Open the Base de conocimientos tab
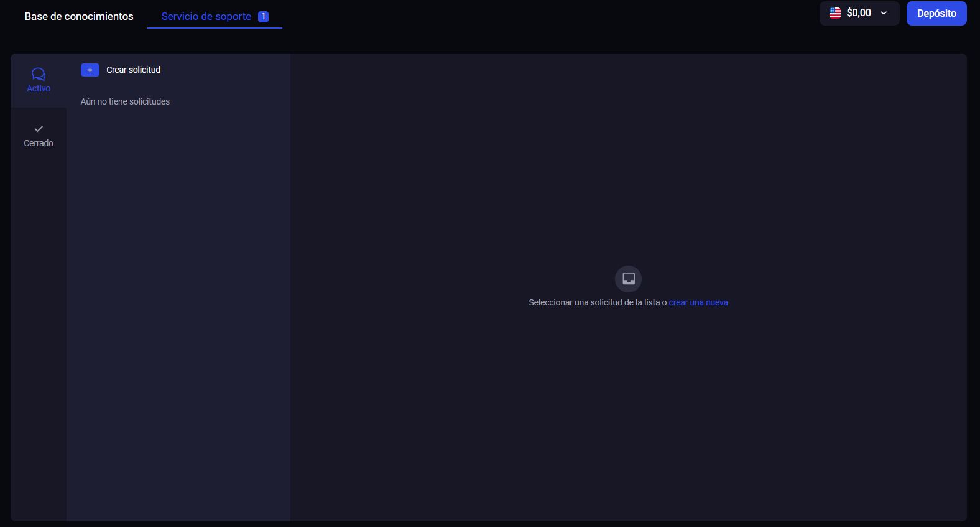Screen dimensions: 980x527 pos(79,16)
